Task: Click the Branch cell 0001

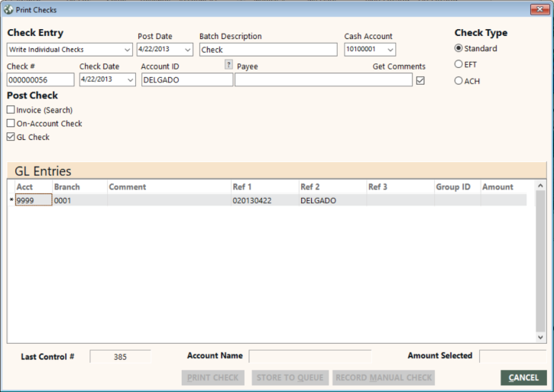Action: [79, 200]
